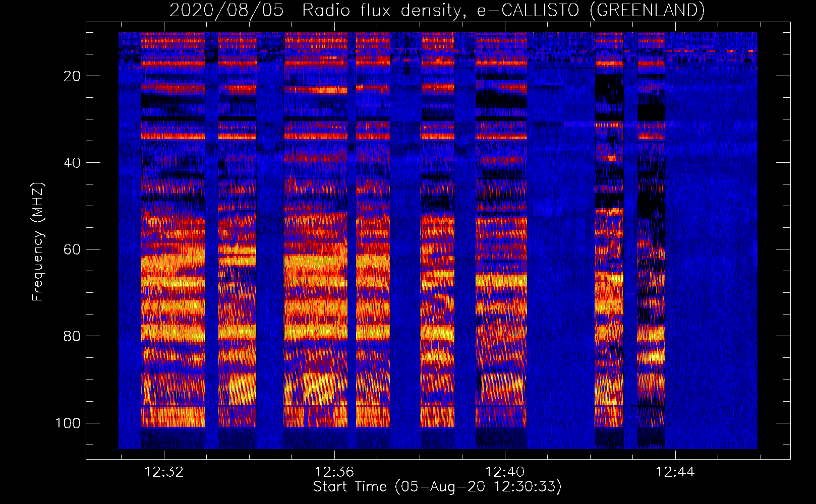This screenshot has width=816, height=504.
Task: Click the 100 frequency tick label
Action: (68, 423)
